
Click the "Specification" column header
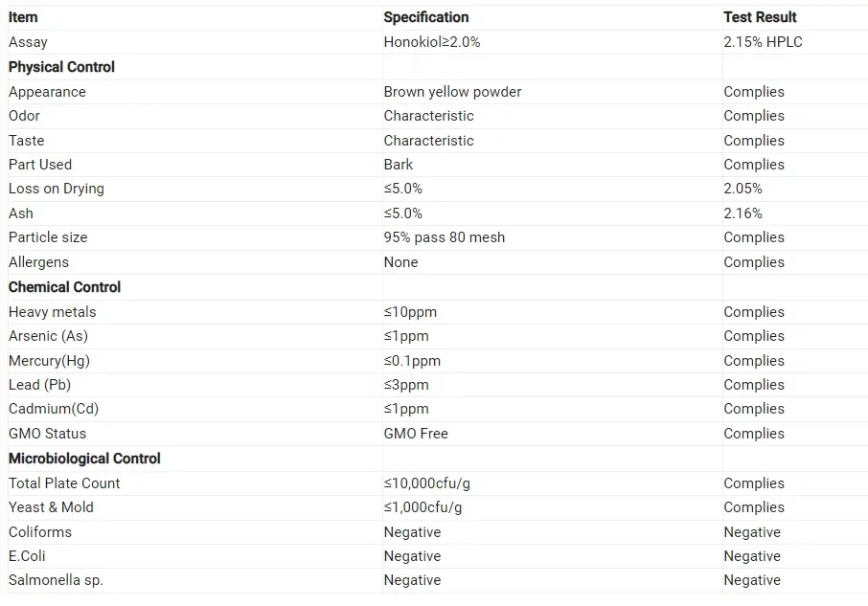(426, 17)
